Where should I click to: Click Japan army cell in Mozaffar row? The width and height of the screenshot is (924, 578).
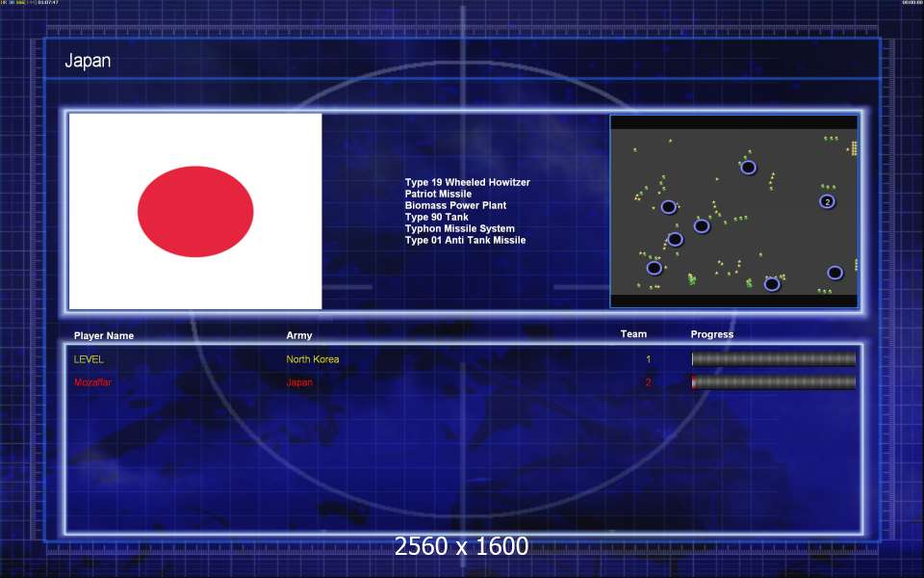(x=299, y=382)
